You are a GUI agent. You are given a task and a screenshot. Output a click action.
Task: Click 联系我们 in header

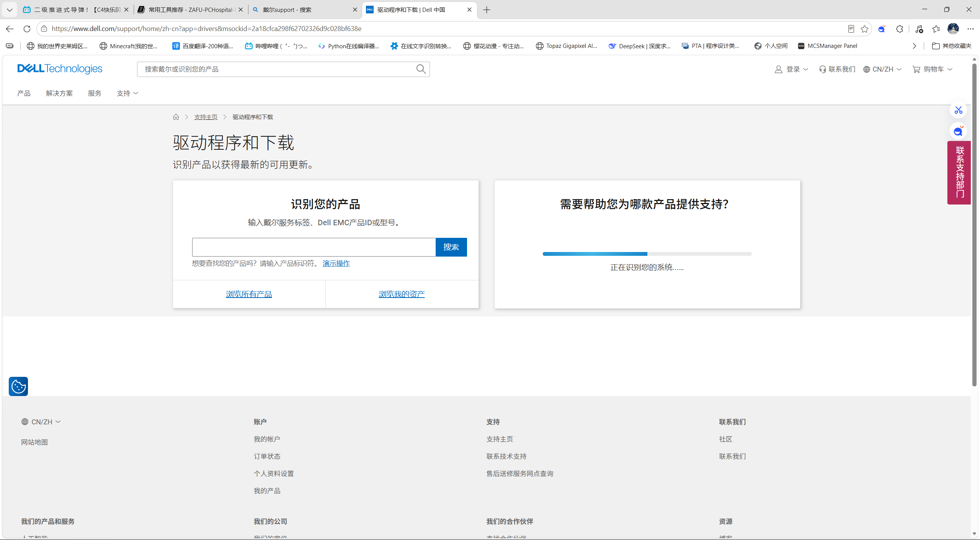click(x=837, y=69)
